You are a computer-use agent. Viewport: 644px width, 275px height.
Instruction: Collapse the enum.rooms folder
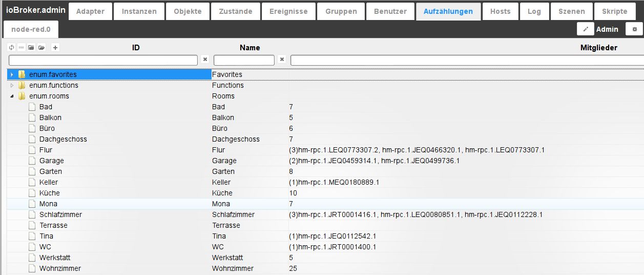12,96
